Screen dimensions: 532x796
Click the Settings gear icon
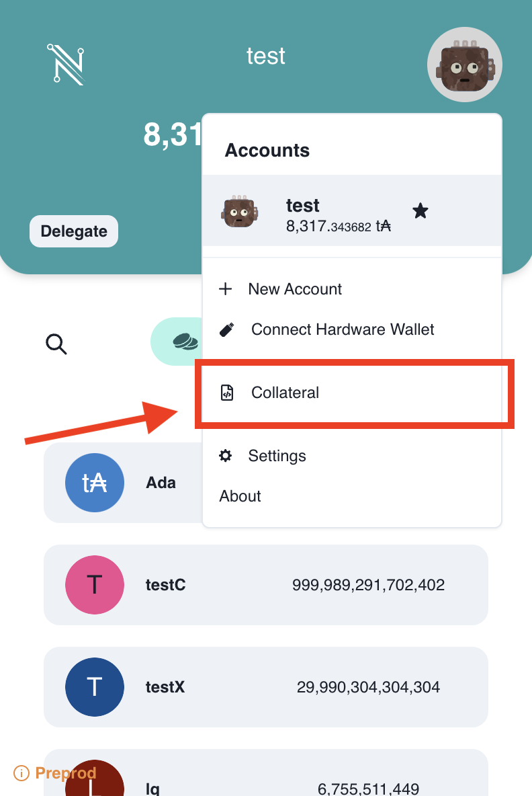click(x=226, y=456)
